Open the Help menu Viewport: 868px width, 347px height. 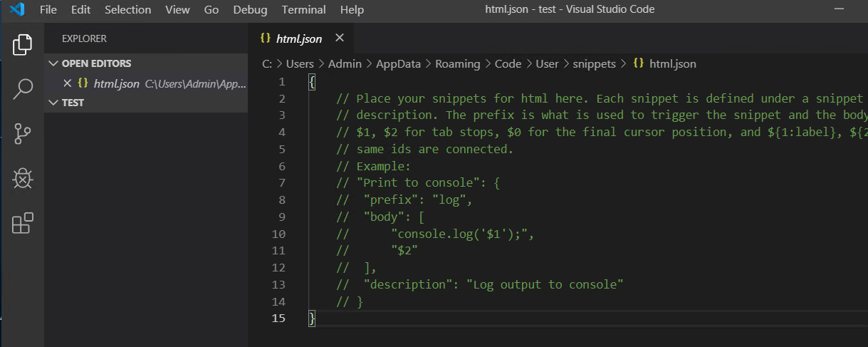(x=352, y=10)
